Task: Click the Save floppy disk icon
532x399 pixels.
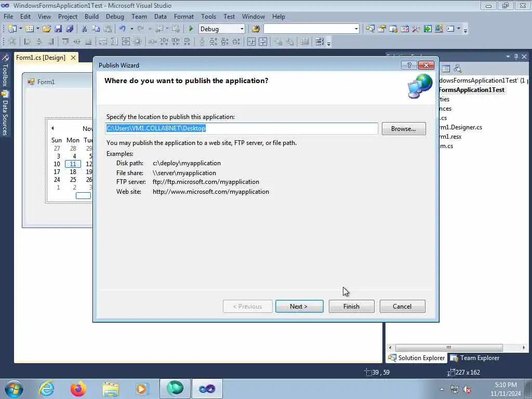Action: point(58,29)
